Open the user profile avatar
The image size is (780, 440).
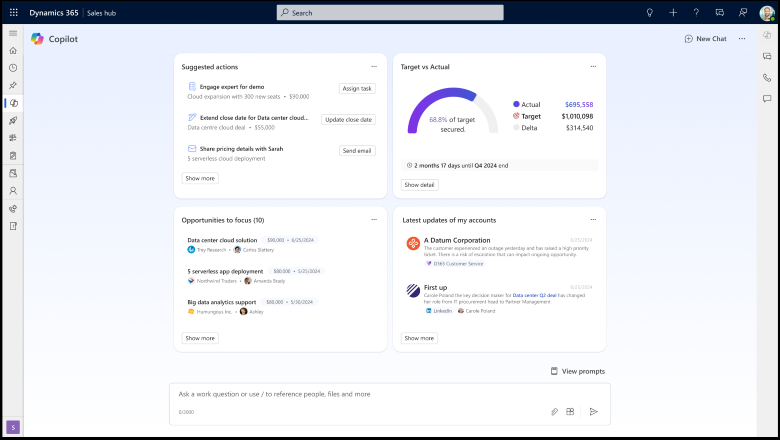767,13
